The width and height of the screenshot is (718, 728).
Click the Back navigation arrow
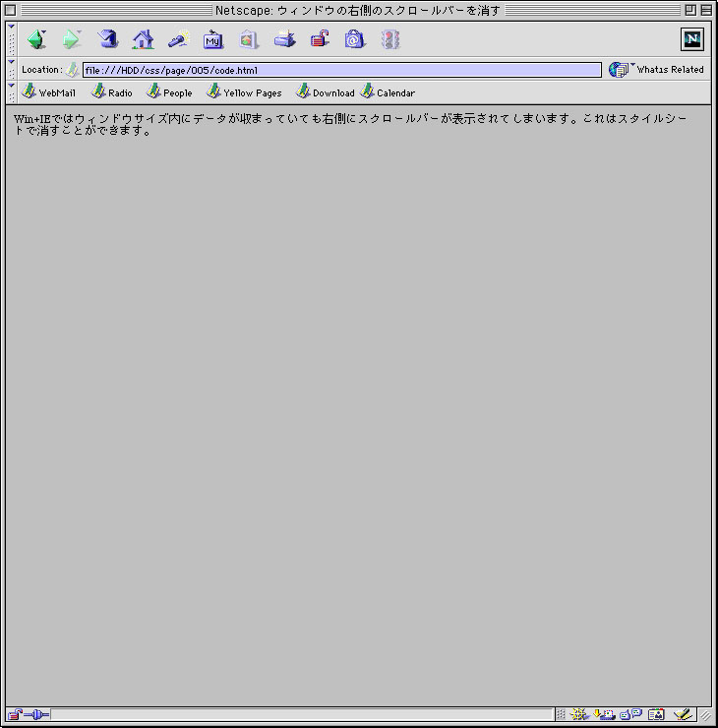click(x=36, y=40)
